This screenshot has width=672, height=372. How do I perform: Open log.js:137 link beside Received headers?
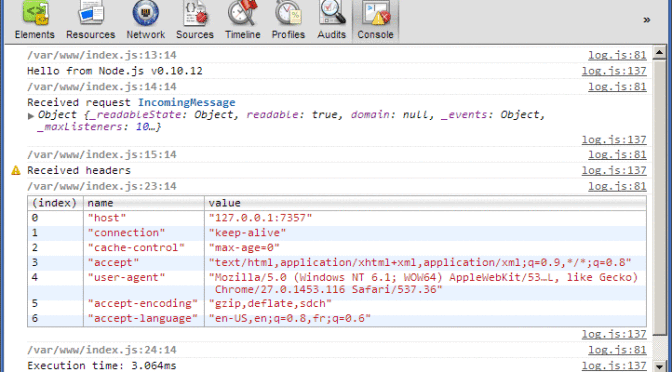[614, 171]
